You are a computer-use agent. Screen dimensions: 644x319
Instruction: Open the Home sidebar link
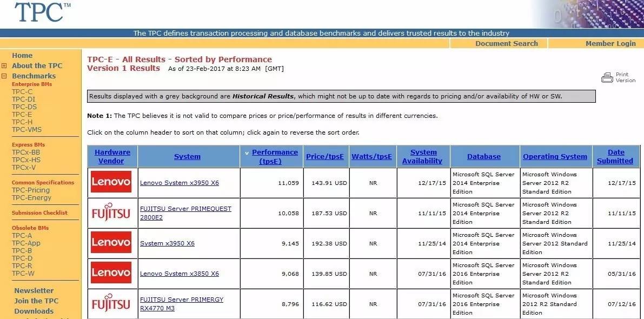point(22,56)
